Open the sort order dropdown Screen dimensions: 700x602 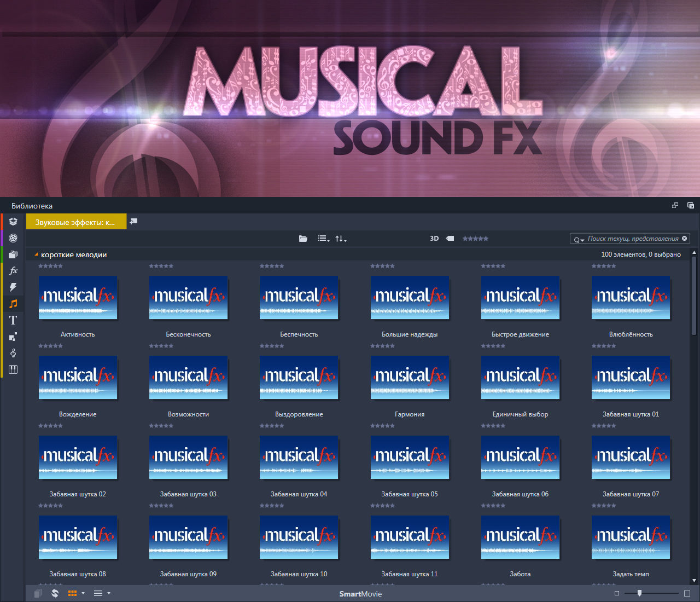tap(341, 239)
